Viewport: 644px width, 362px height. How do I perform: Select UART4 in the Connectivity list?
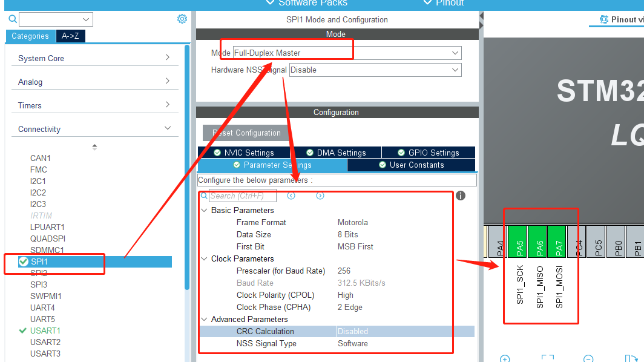[42, 308]
